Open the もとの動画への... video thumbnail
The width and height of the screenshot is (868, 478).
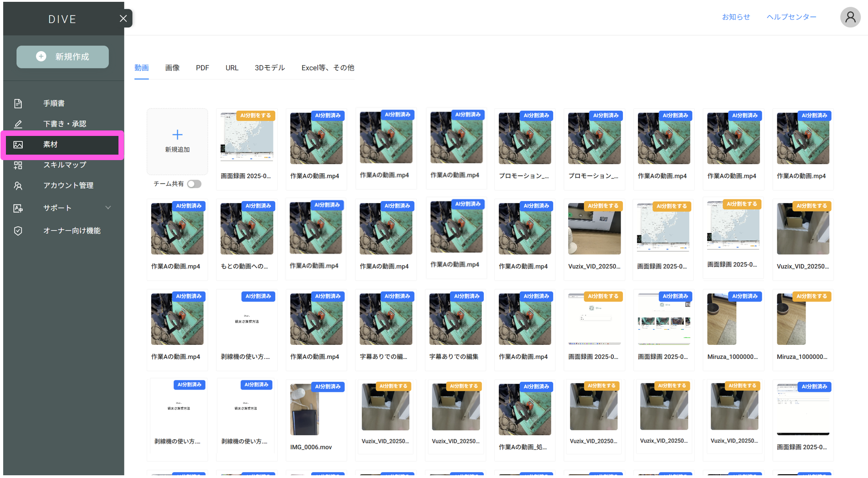tap(247, 229)
